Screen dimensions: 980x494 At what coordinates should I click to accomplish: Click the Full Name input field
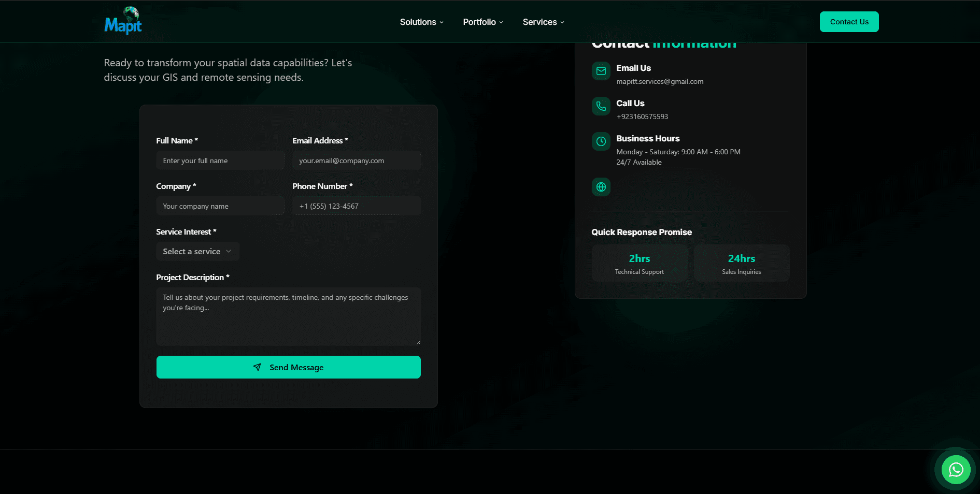point(220,160)
